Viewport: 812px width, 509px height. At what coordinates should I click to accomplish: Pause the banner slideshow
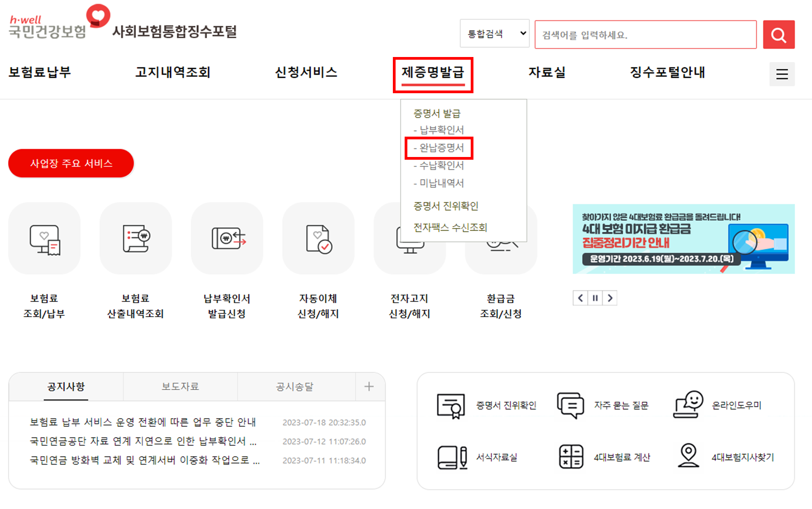[x=595, y=298]
